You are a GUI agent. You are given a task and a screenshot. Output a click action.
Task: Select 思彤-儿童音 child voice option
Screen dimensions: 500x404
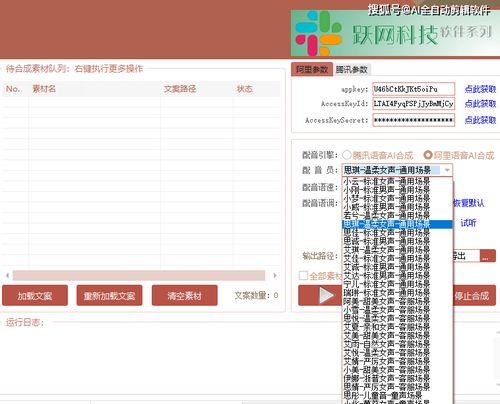pos(397,395)
